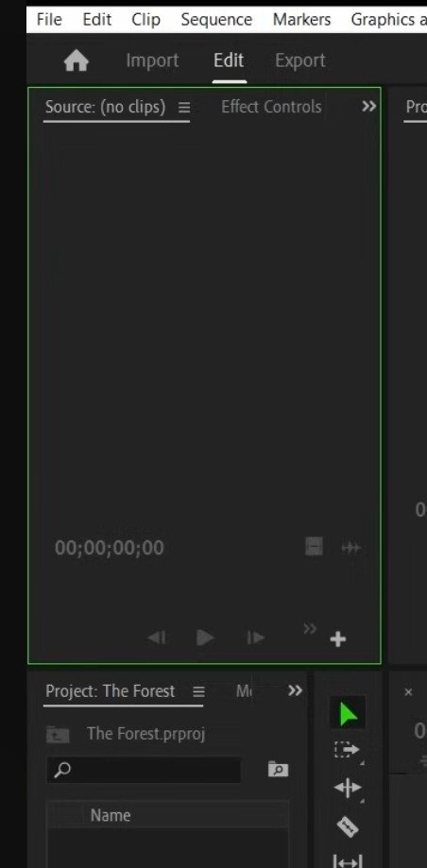Screen dimensions: 427x868
Task: Step forward one frame in Source monitor
Action: (255, 638)
